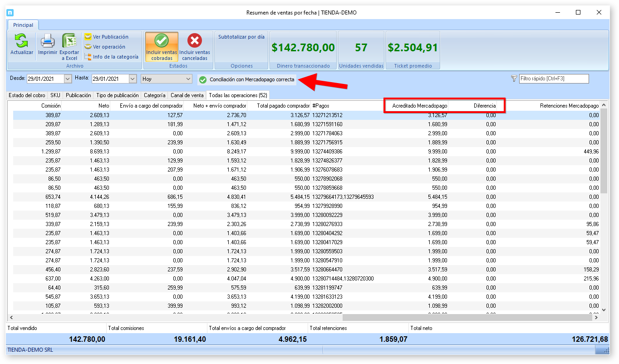Viewport: 619px width, 364px height.
Task: Click Conciliación con Mercadopago correcta button
Action: (x=247, y=79)
